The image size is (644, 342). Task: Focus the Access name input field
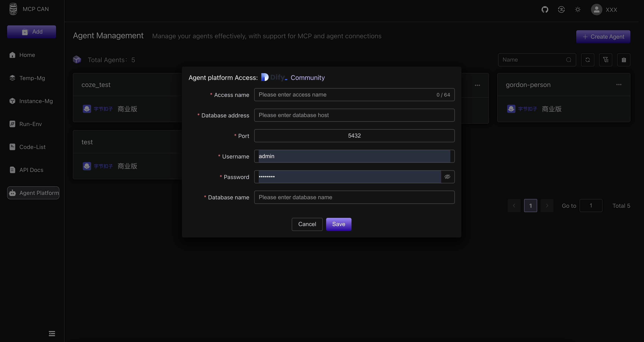(x=345, y=95)
